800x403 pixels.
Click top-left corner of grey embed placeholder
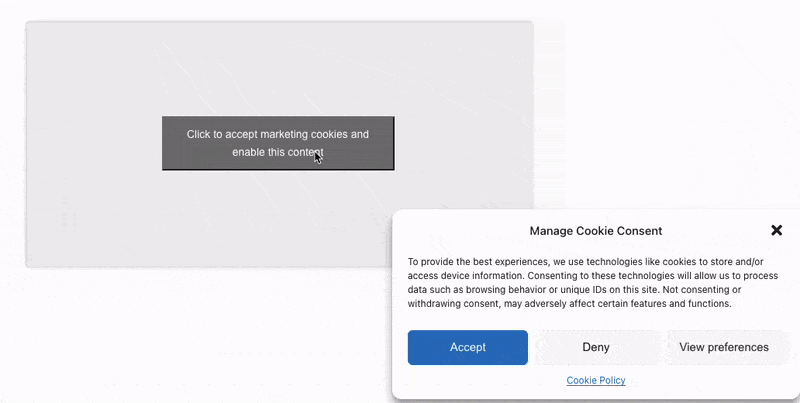click(30, 25)
